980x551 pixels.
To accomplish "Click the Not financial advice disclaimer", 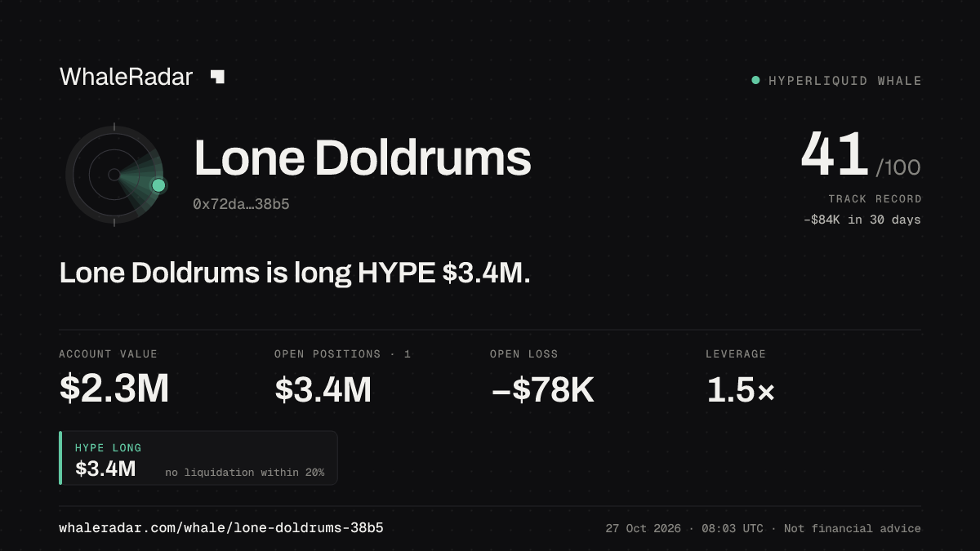I will 853,529.
